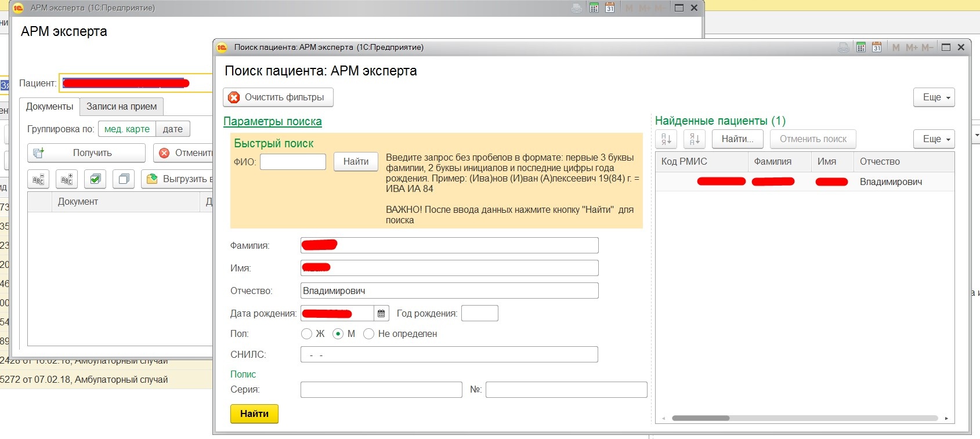Click the uncheck all documents icon
This screenshot has height=439, width=980.
(x=124, y=179)
